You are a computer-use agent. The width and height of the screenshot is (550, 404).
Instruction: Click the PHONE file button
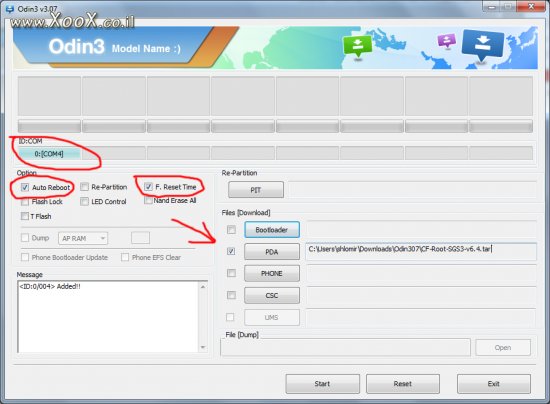[272, 273]
